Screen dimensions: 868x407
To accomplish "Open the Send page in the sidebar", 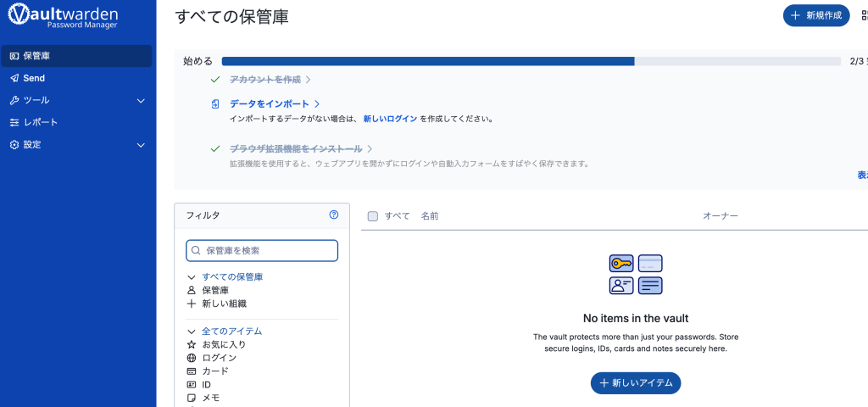I will [x=34, y=78].
